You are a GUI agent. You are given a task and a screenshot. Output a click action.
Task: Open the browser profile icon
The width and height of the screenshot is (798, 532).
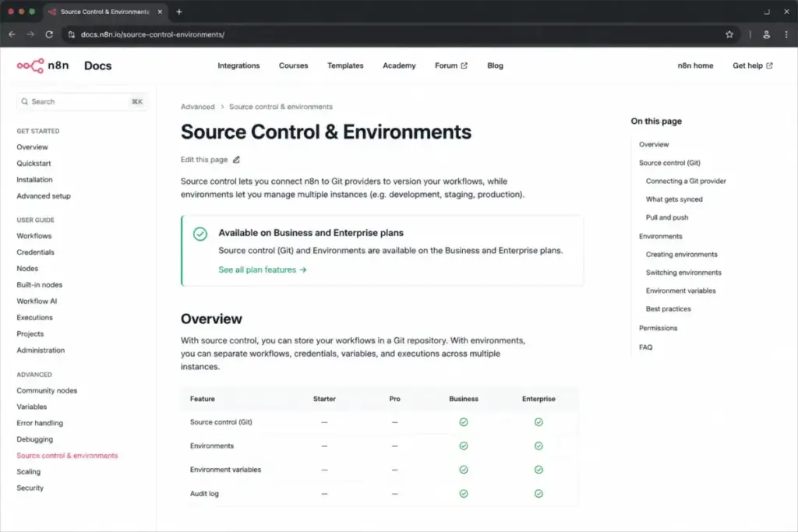coord(767,34)
